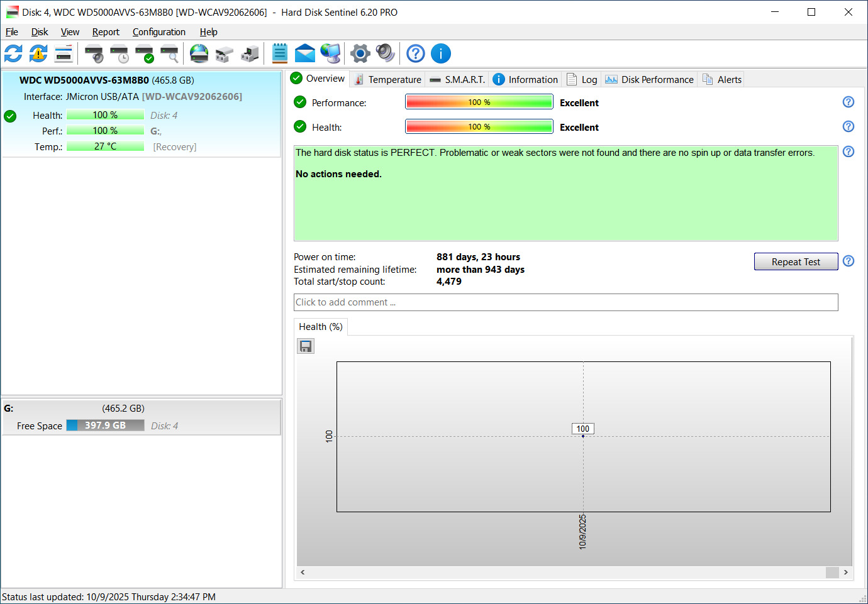Open settings via the gear icon
The width and height of the screenshot is (868, 604).
click(x=360, y=54)
